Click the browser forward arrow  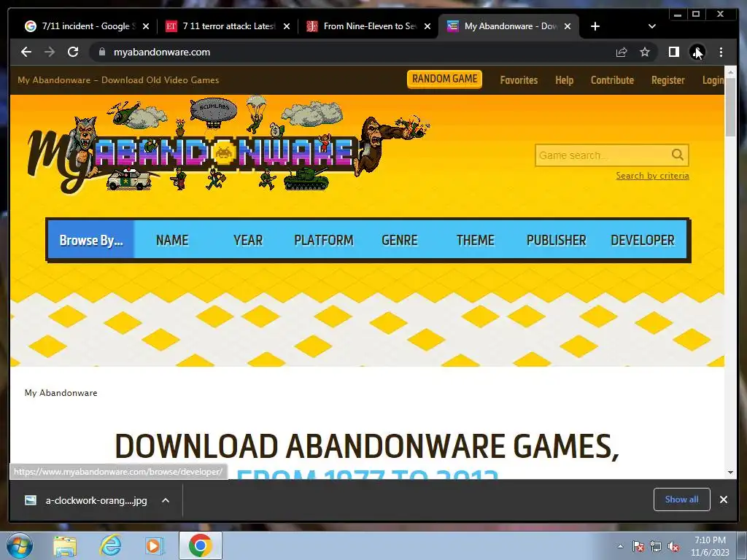pos(50,52)
